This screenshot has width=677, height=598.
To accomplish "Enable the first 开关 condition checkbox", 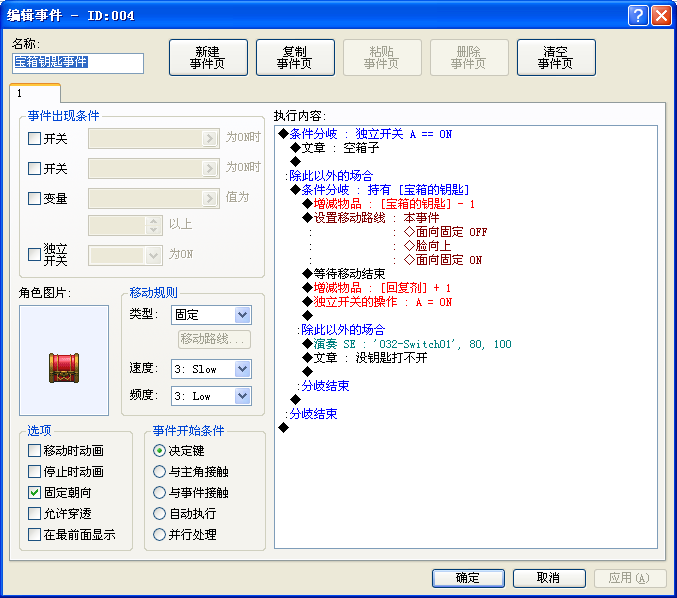I will point(34,139).
